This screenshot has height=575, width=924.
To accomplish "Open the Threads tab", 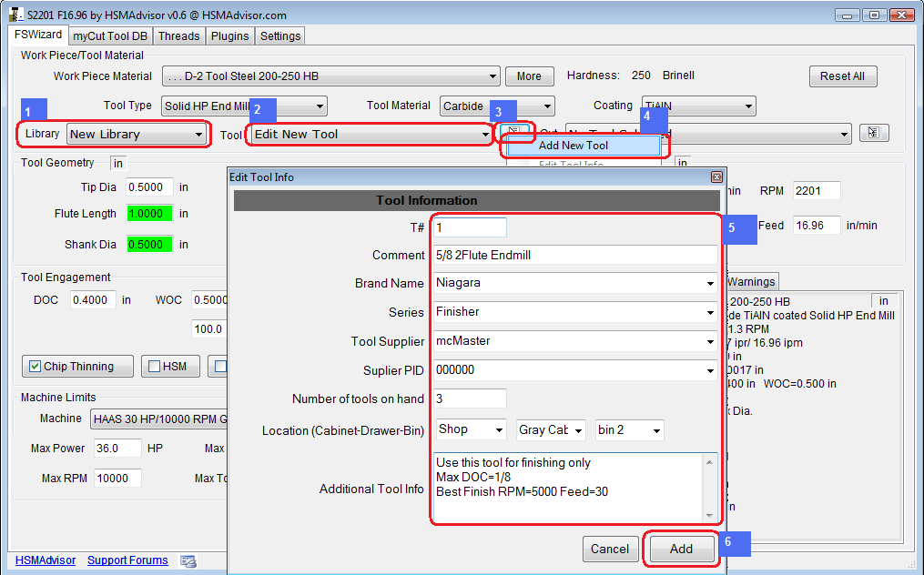I will pos(178,36).
